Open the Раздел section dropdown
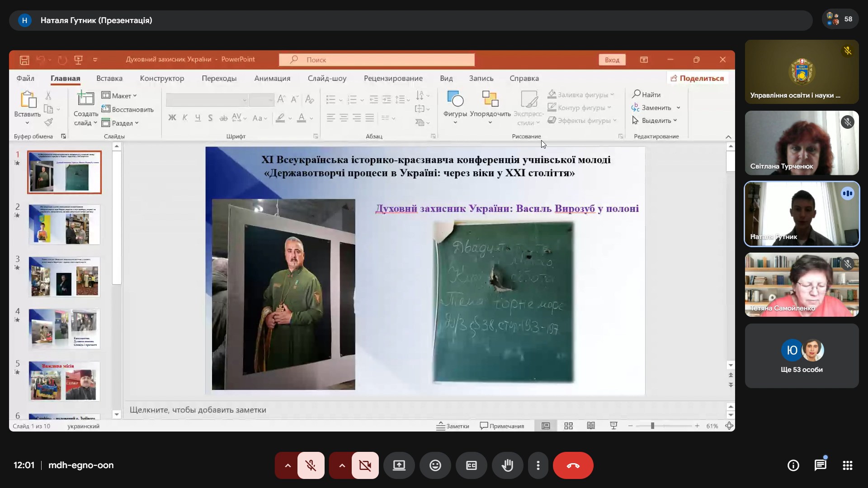The width and height of the screenshot is (868, 488). pos(120,123)
